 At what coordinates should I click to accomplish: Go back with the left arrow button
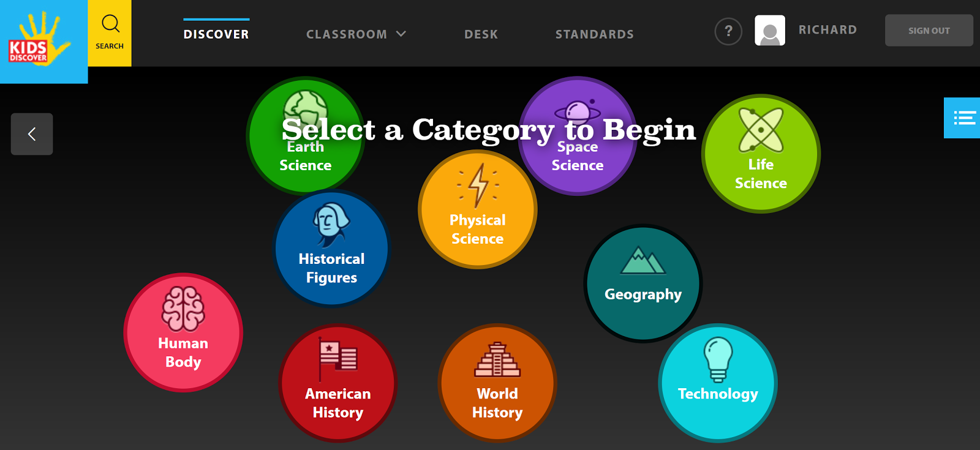[x=32, y=134]
